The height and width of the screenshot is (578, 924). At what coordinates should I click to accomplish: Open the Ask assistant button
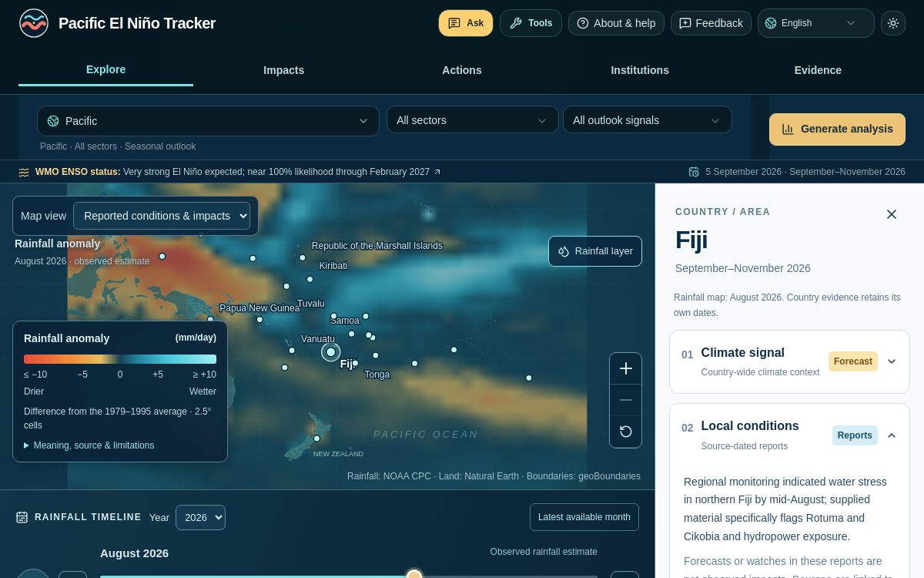click(466, 23)
